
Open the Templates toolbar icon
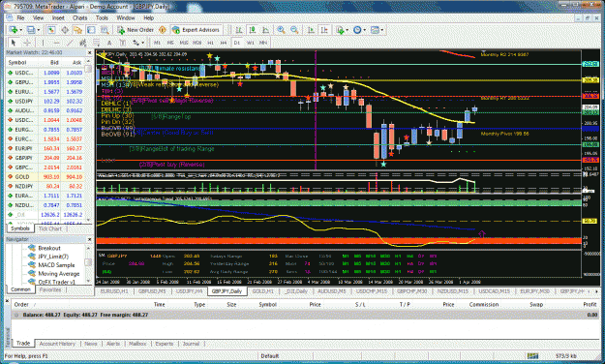pyautogui.click(x=375, y=30)
